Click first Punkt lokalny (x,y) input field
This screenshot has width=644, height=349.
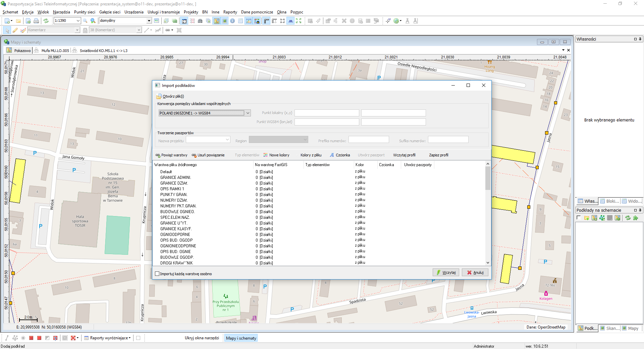pos(327,113)
